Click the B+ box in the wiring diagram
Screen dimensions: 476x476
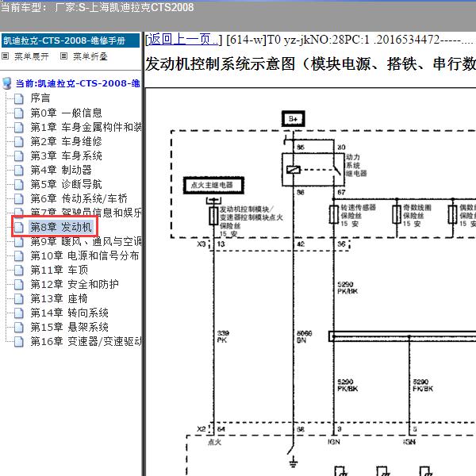293,119
